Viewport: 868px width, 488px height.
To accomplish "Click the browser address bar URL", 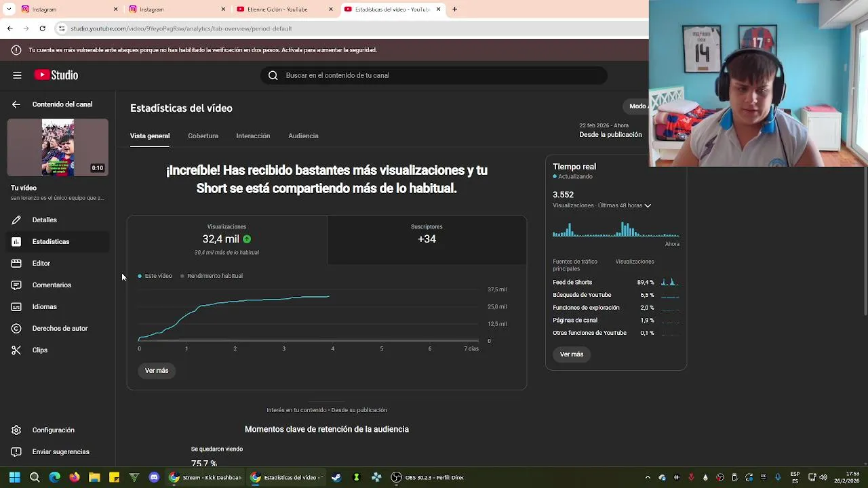I will click(181, 28).
